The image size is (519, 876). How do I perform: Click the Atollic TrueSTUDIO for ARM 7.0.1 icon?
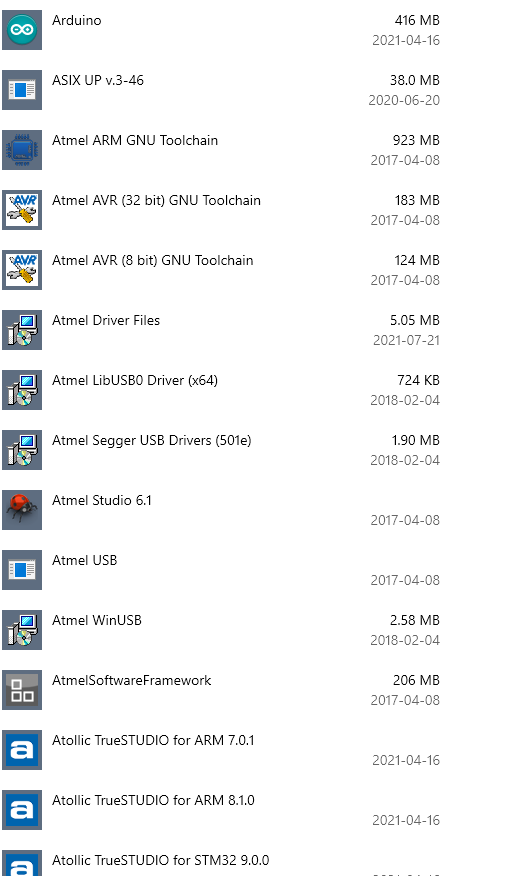pos(22,750)
